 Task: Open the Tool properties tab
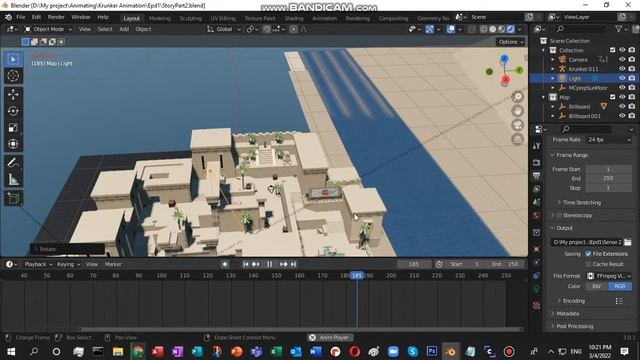(537, 146)
